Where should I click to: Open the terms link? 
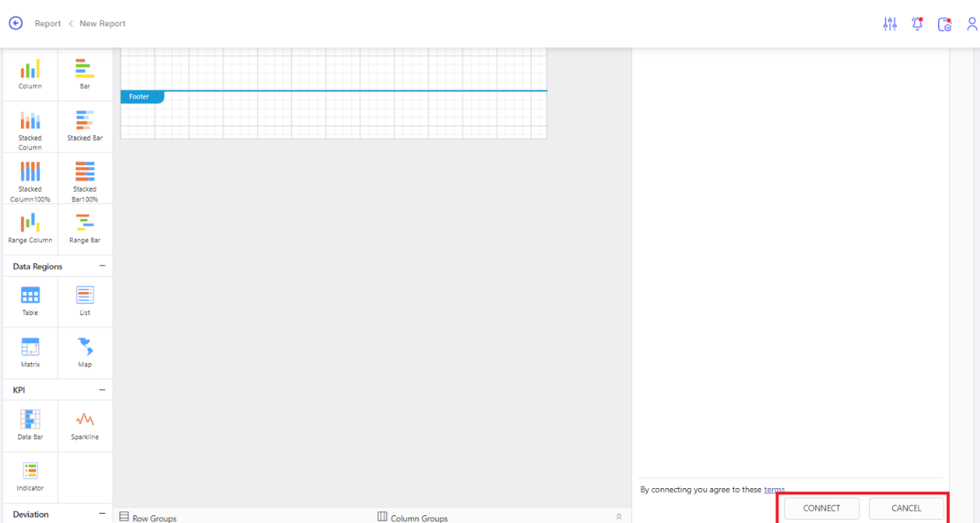pyautogui.click(x=774, y=490)
